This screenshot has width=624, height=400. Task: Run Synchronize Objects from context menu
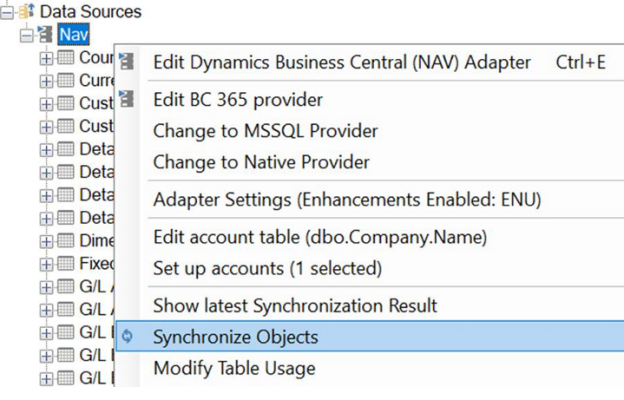tap(370, 337)
